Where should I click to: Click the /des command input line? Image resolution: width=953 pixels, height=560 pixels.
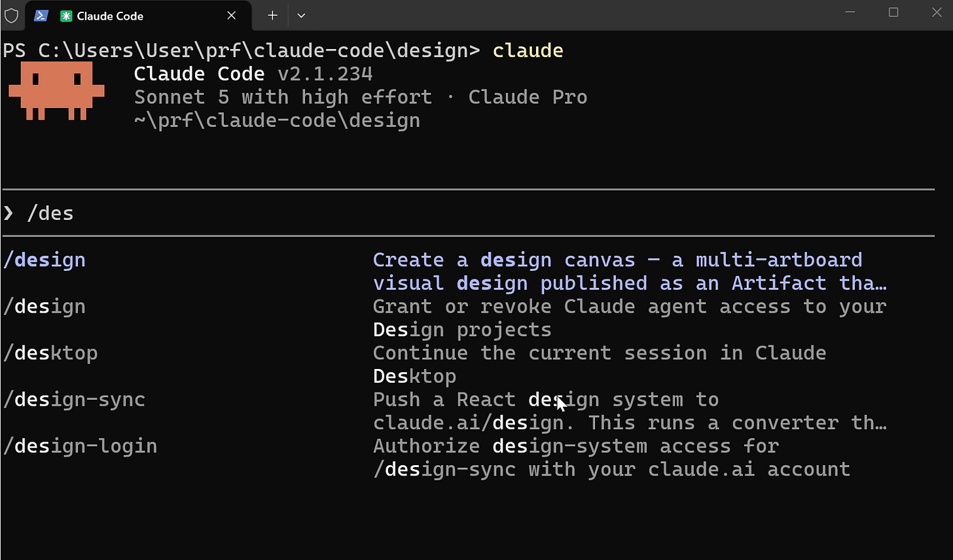point(468,213)
